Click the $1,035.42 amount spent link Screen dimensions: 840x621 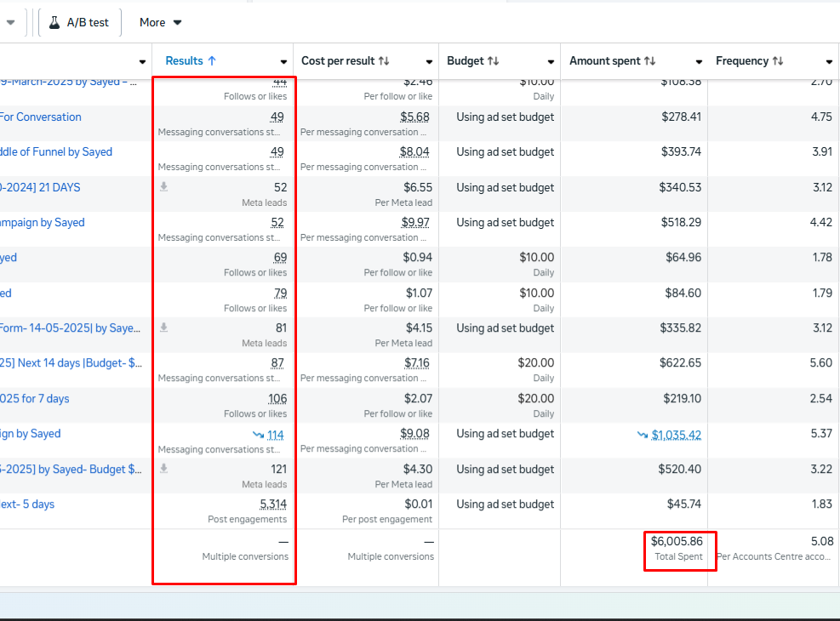(677, 435)
